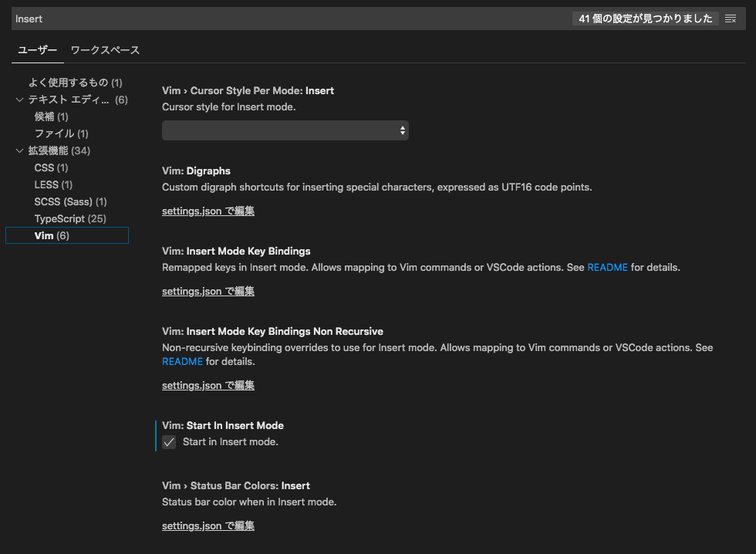The image size is (756, 554).
Task: Edit Status Bar Colors Insert in settings.json
Action: coord(208,526)
